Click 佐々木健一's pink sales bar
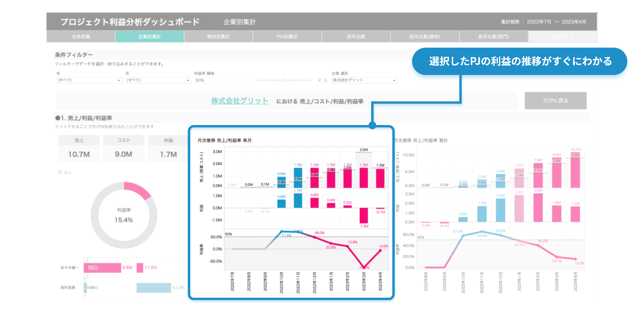This screenshot has width=644, height=312. point(103,268)
